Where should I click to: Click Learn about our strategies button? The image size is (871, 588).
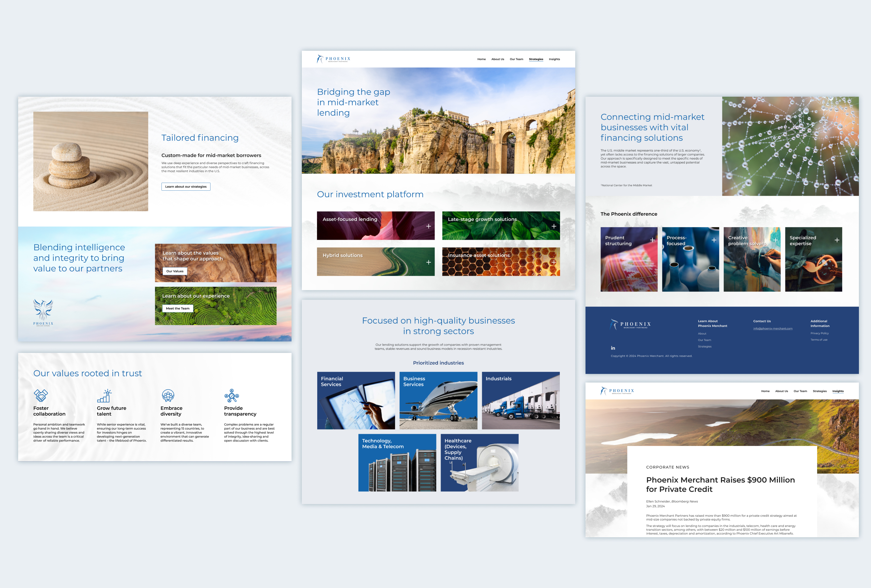[x=185, y=186]
